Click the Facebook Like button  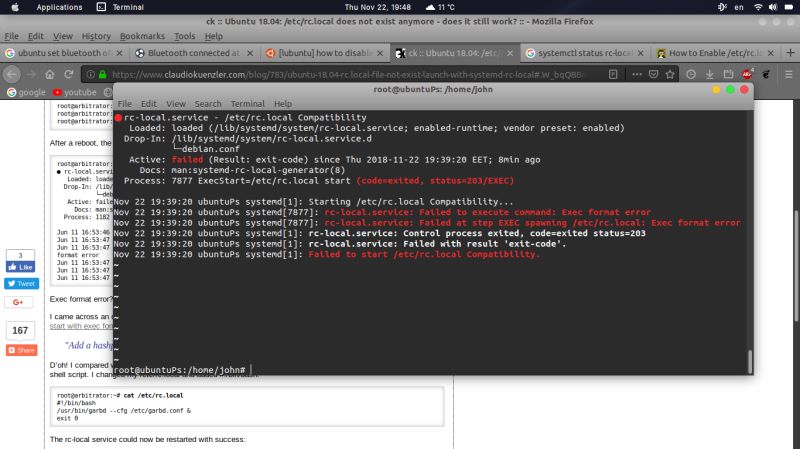(20, 267)
